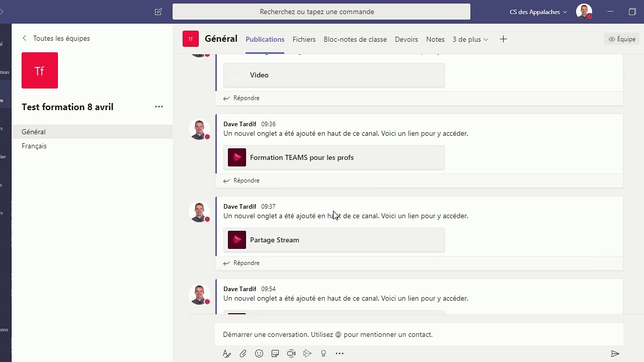Start a new chat with the compose icon
This screenshot has width=644, height=362.
tap(158, 12)
